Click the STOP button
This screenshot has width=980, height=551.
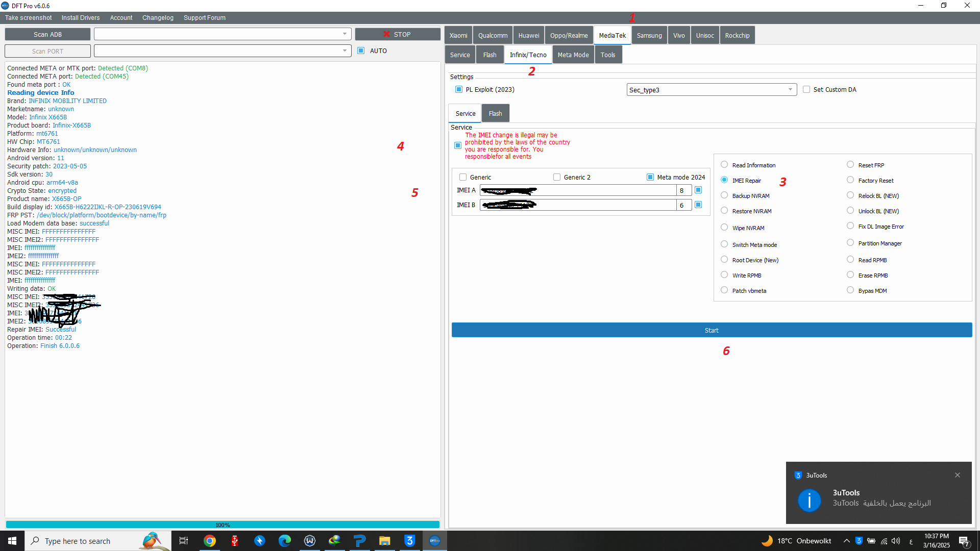coord(398,34)
